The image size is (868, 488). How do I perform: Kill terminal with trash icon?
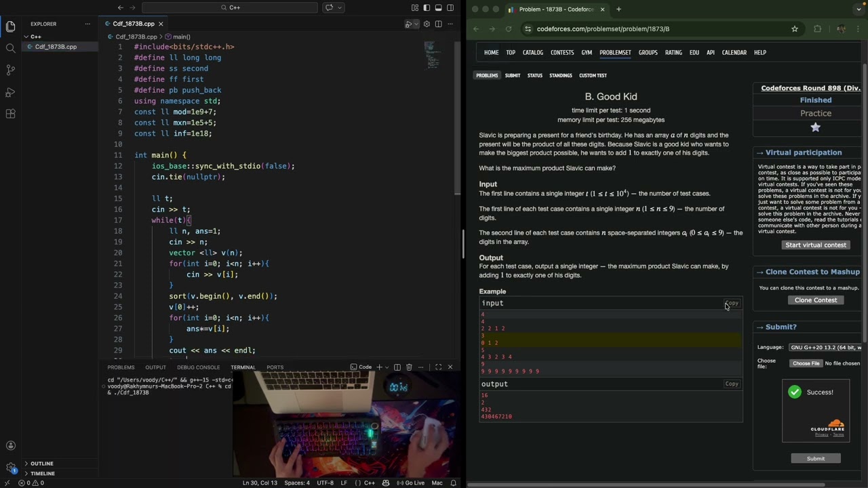coord(409,367)
